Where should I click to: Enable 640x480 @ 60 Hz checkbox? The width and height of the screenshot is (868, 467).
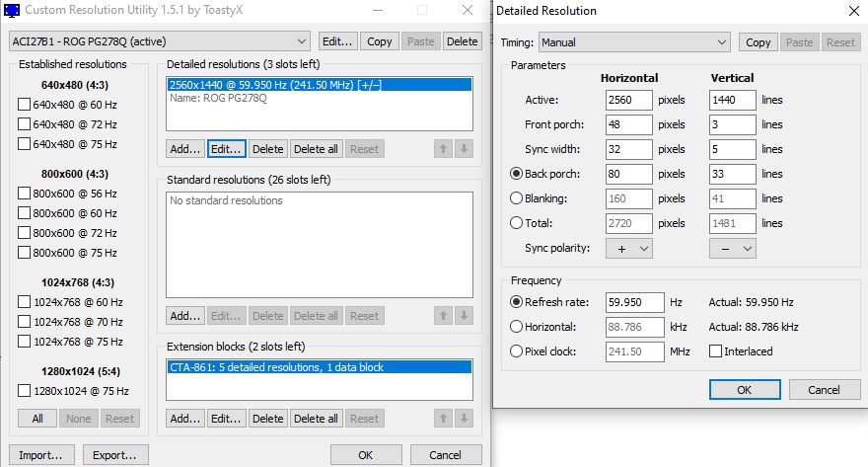pos(24,104)
